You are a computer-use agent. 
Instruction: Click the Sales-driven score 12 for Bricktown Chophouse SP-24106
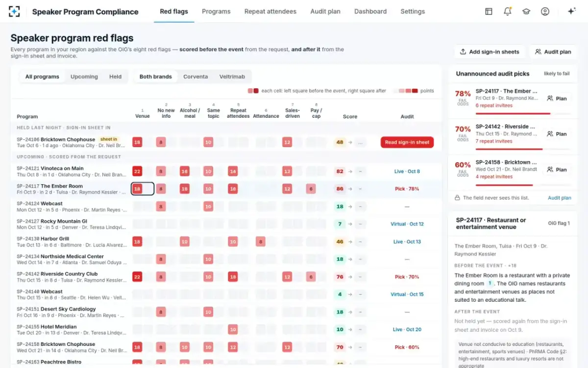click(287, 142)
